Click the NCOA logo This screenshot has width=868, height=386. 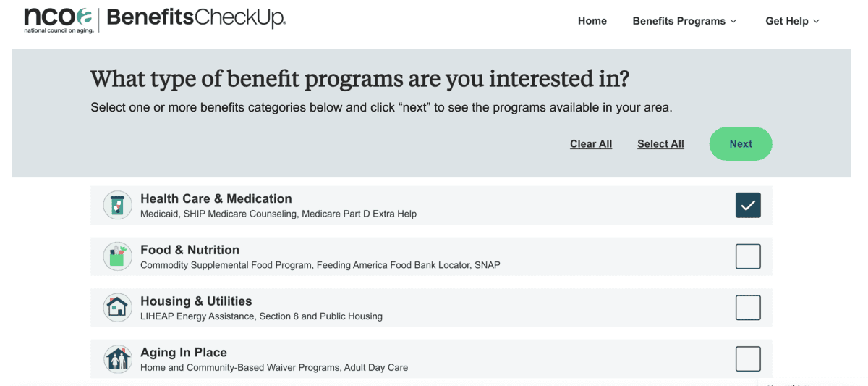(59, 20)
